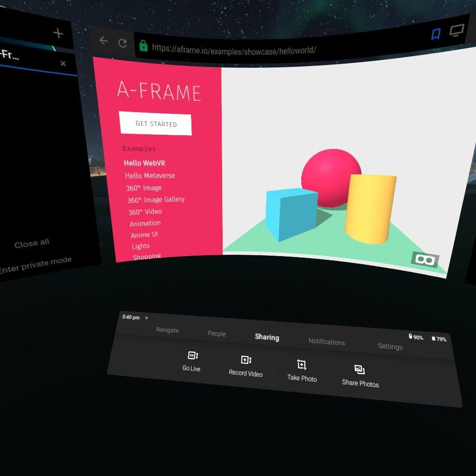
Task: Reload the page with the refresh icon
Action: point(122,43)
